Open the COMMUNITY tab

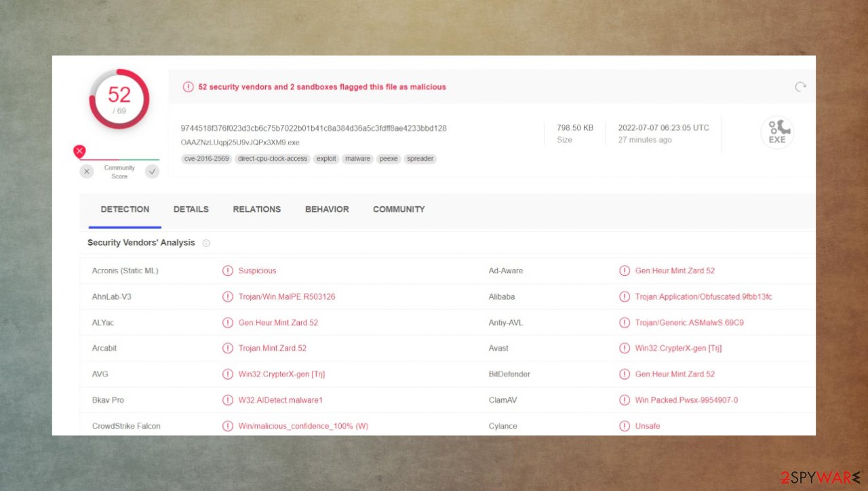(x=399, y=210)
